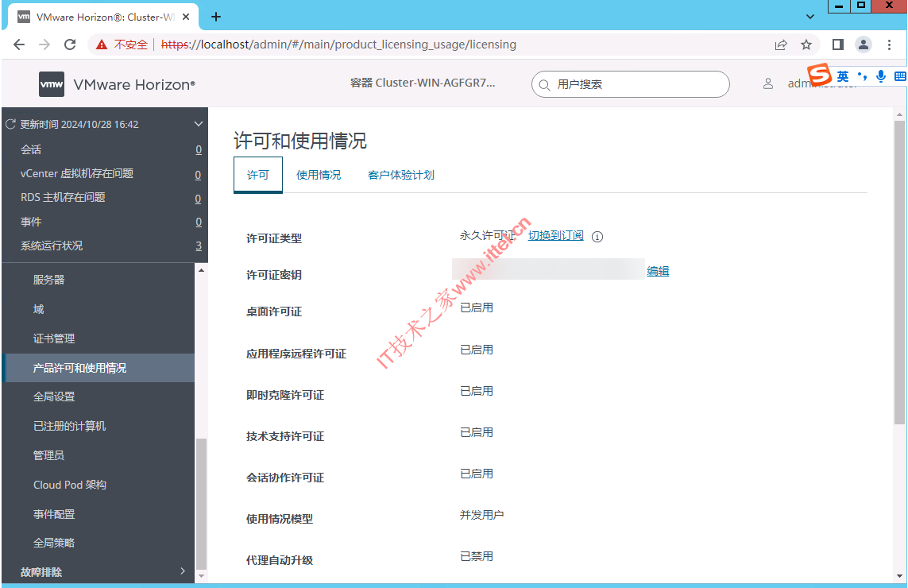Click the 许可和使用情况 page heading
Screen dimensions: 908x588
point(300,141)
